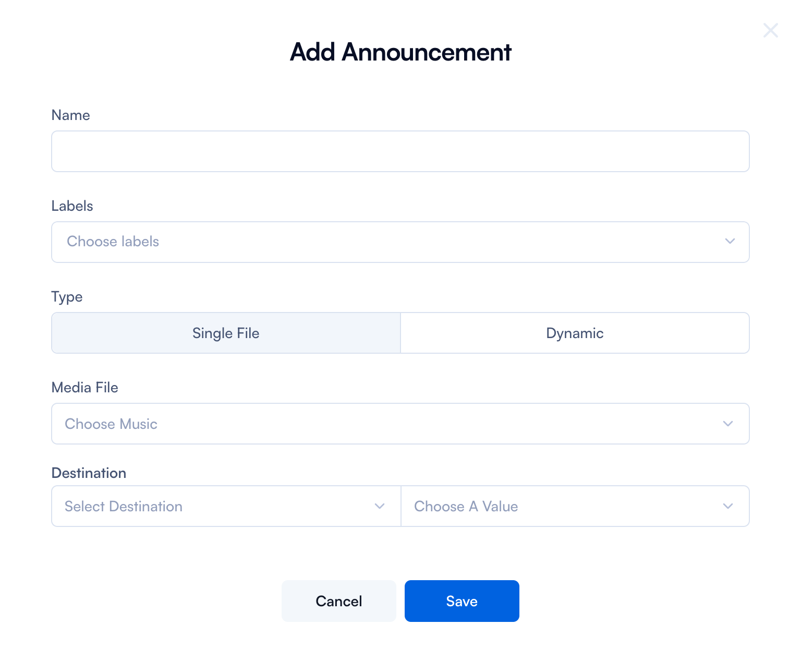Screen dimensions: 801x672
Task: Click the Name field label
Action: pos(71,115)
